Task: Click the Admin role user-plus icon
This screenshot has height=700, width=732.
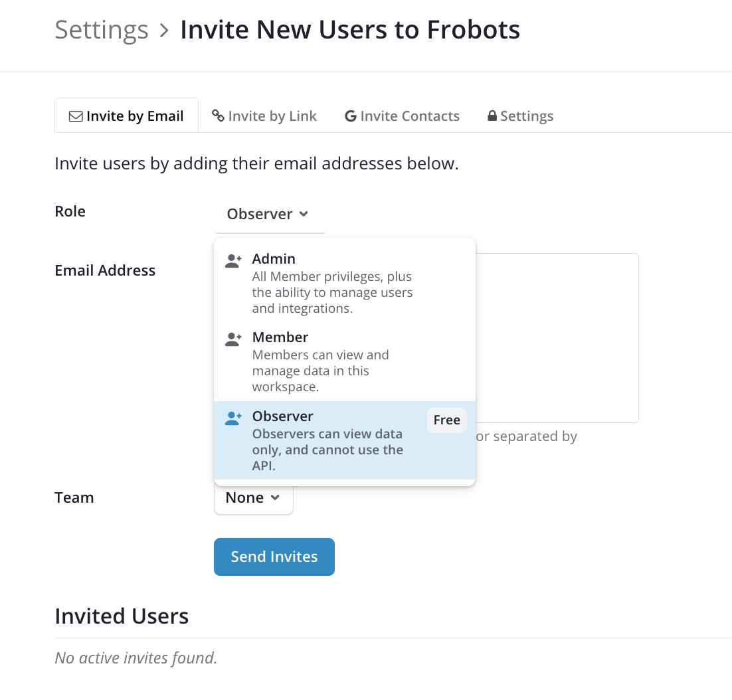Action: (233, 261)
